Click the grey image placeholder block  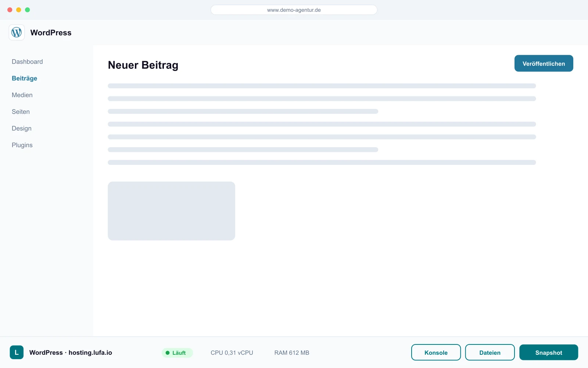tap(171, 211)
